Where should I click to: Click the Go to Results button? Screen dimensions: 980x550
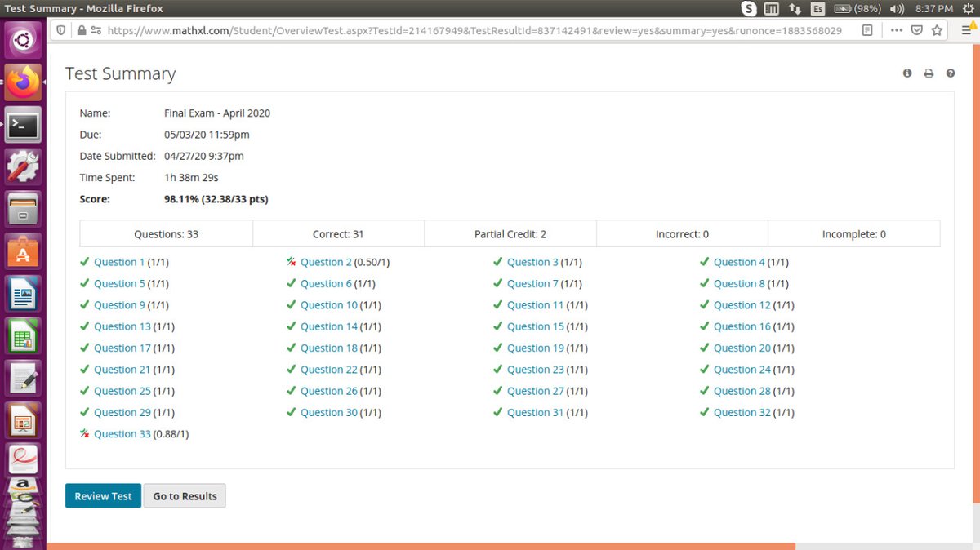pos(185,496)
